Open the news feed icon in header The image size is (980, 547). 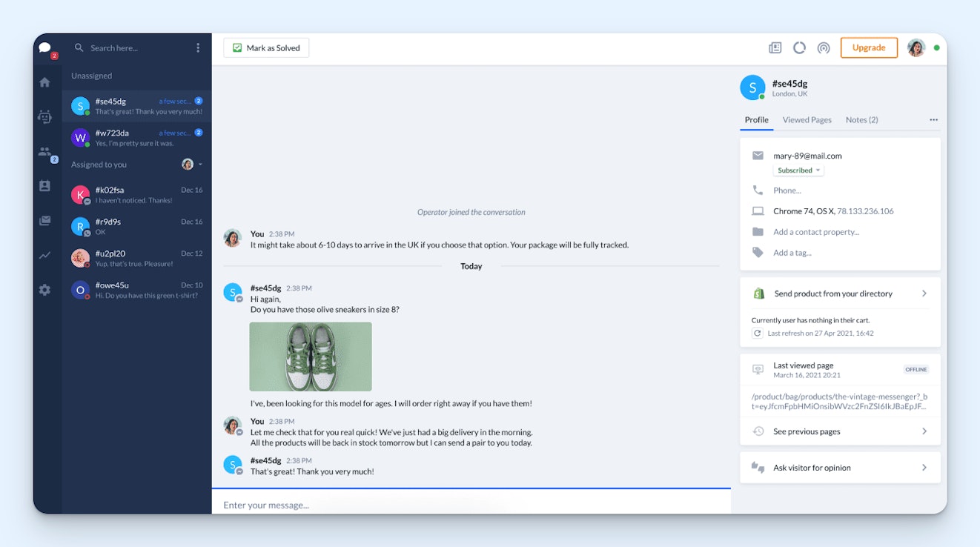(775, 48)
